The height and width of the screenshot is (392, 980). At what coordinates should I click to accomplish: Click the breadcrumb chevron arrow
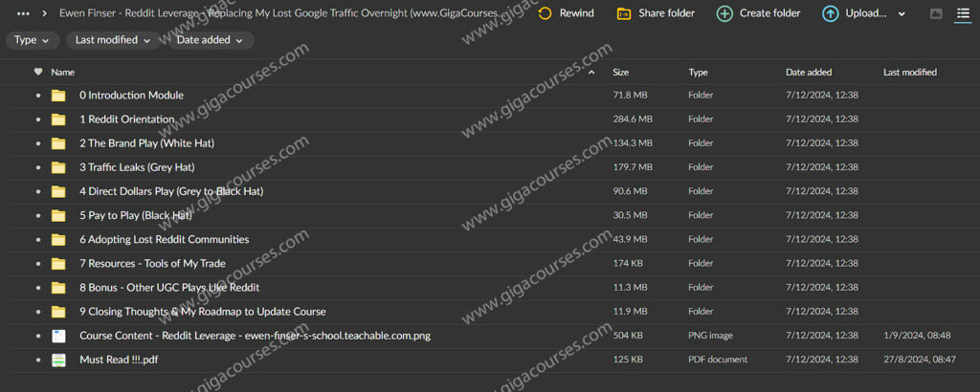44,13
